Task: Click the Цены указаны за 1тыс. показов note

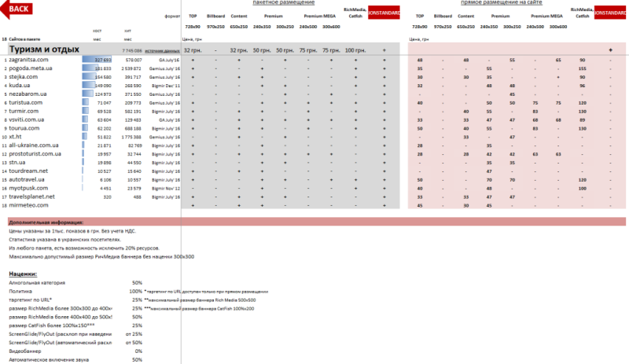Action: pyautogui.click(x=72, y=231)
